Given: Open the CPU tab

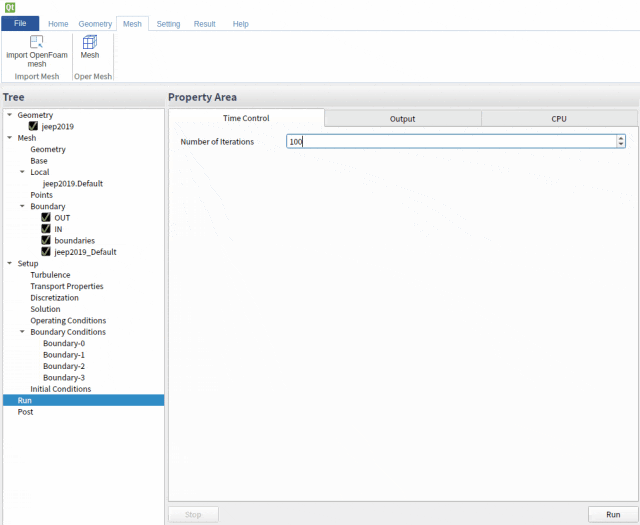Looking at the screenshot, I should tap(559, 119).
